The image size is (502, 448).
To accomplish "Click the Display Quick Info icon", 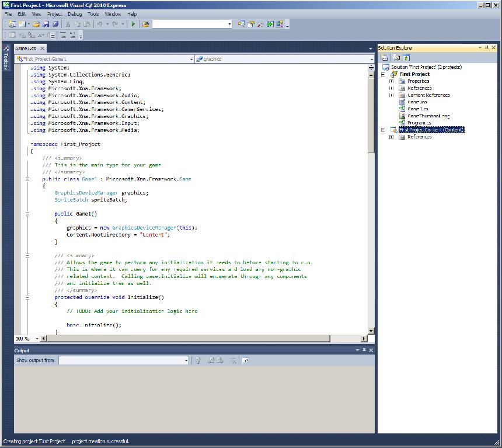I will click(x=32, y=35).
